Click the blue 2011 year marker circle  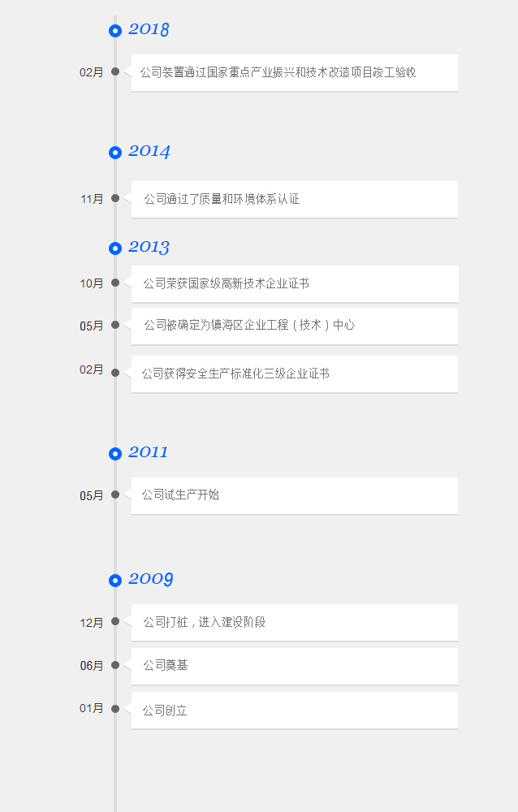pos(115,454)
